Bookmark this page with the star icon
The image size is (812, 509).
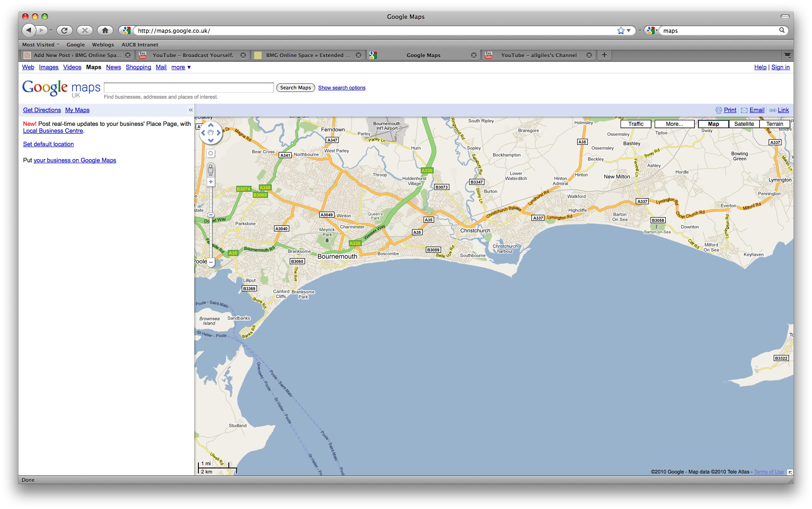coord(621,30)
